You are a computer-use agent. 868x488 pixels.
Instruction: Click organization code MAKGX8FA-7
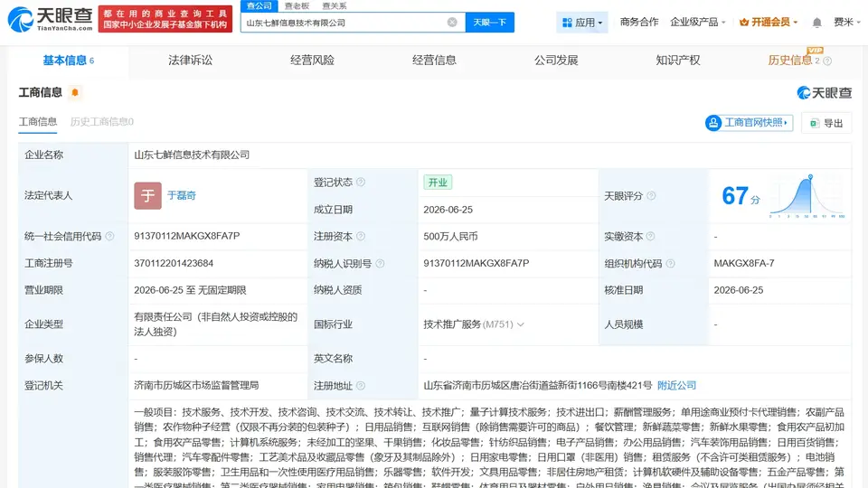743,263
